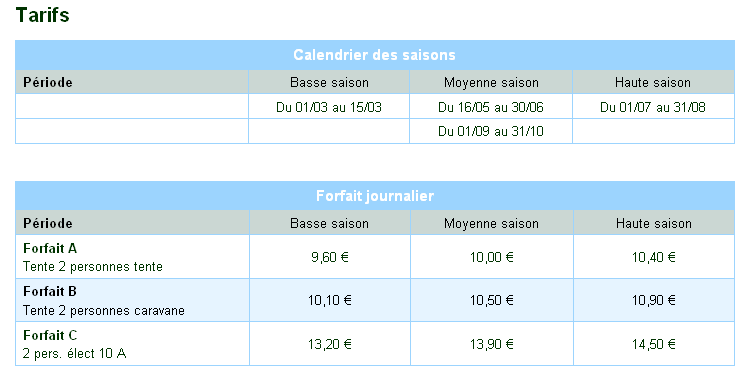Click the Forfait C row label
750x386 pixels.
(x=50, y=335)
